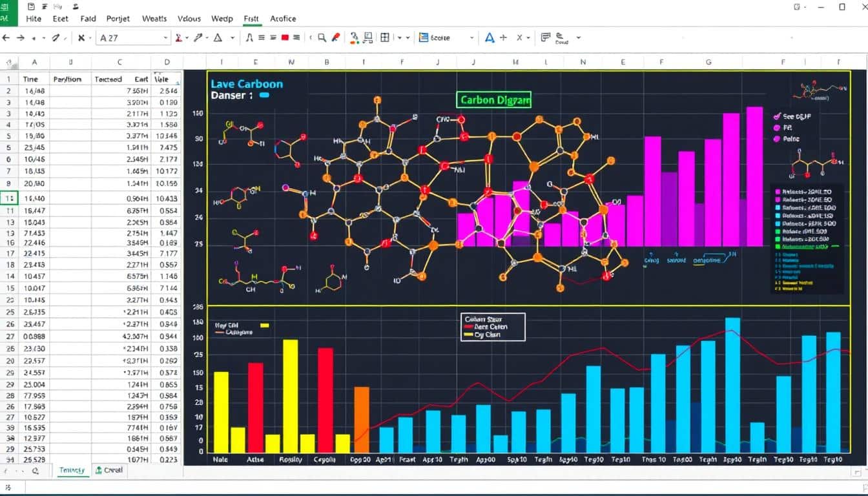Click the blue letter A font icon
The width and height of the screenshot is (868, 496).
pos(490,38)
